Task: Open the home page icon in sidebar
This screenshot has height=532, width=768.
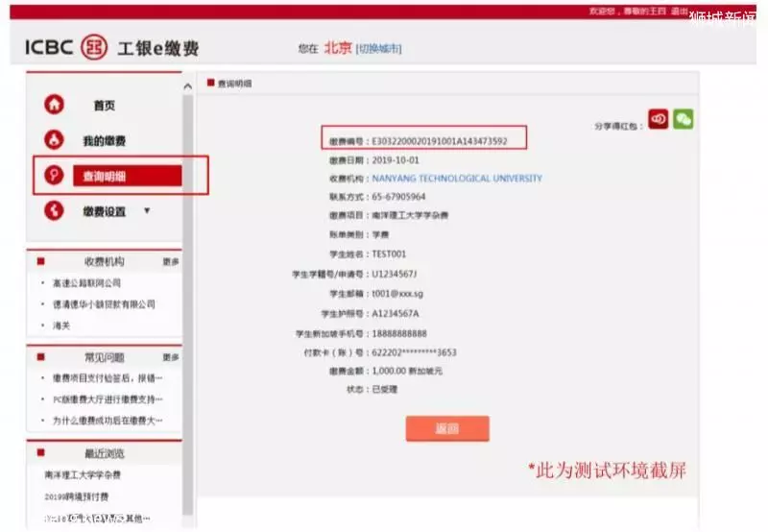Action: coord(54,105)
